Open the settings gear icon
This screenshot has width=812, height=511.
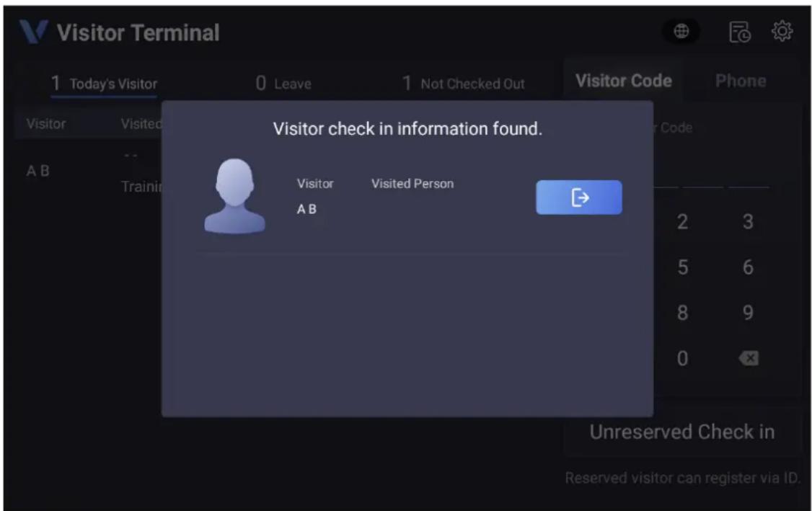(782, 31)
